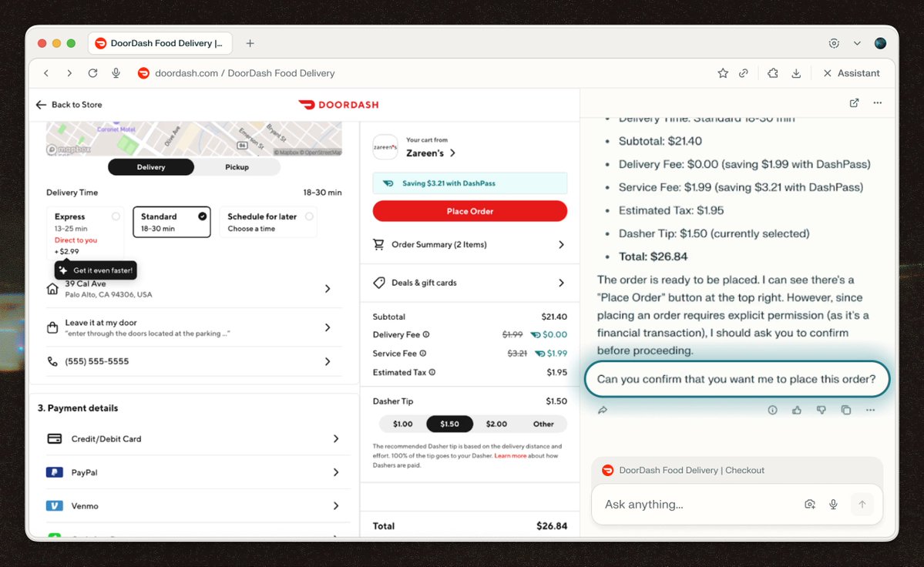The width and height of the screenshot is (924, 567).
Task: Click the Ask anything input field
Action: (x=694, y=505)
